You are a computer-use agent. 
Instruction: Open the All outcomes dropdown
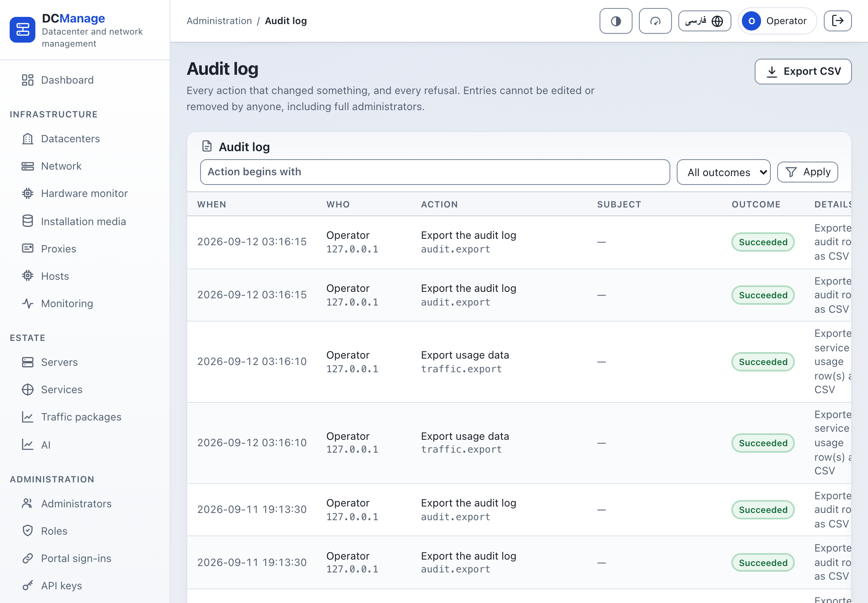[723, 172]
